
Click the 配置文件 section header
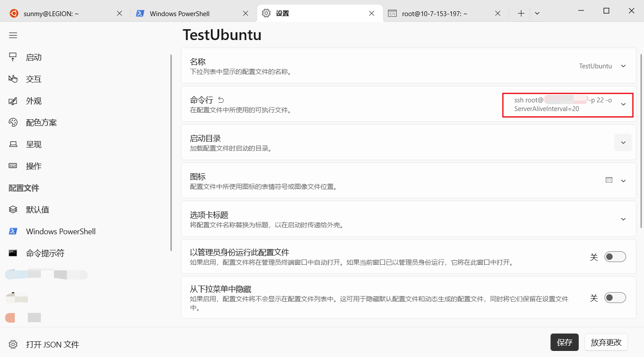click(x=24, y=188)
